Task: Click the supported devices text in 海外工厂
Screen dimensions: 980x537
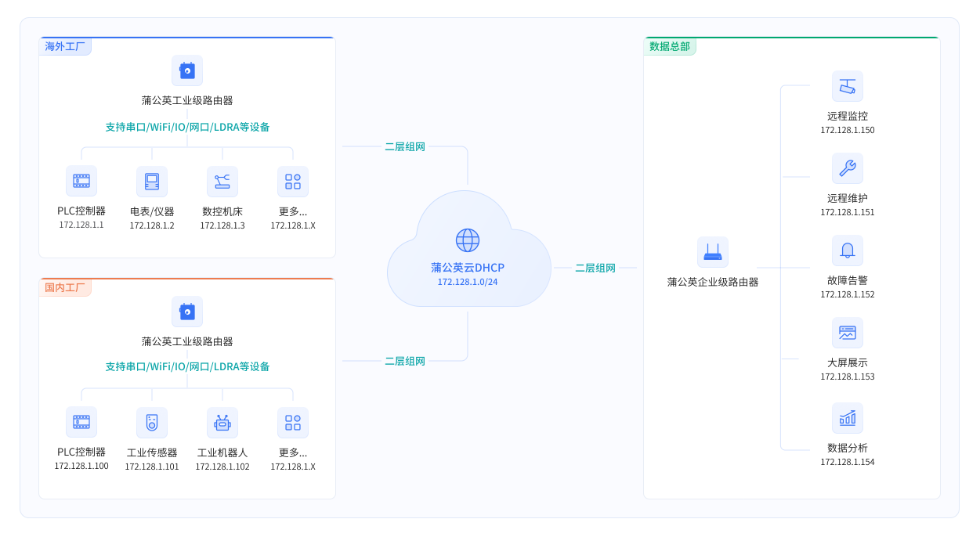Action: click(187, 127)
